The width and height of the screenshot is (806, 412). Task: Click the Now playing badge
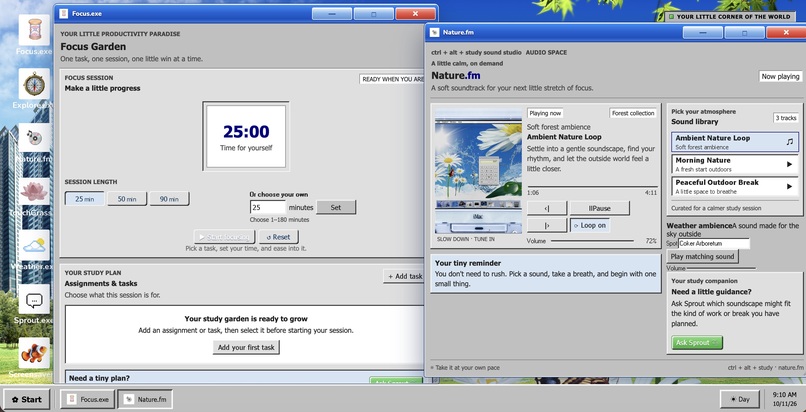780,76
